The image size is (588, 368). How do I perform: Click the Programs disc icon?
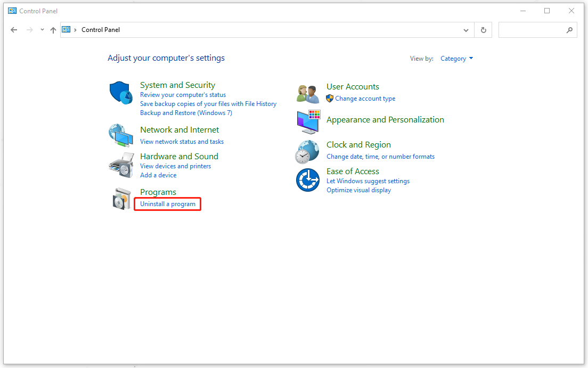point(121,199)
